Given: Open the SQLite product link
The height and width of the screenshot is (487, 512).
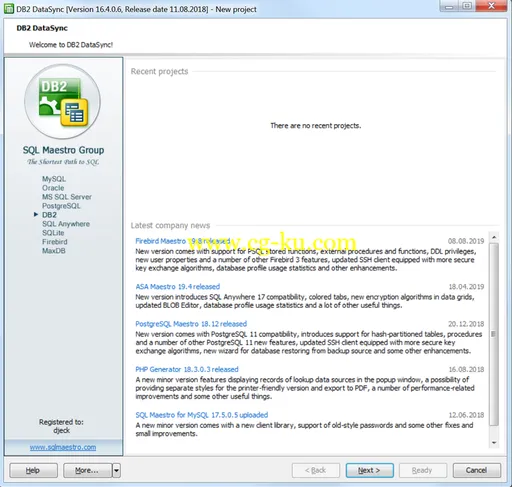Looking at the screenshot, I should [53, 233].
